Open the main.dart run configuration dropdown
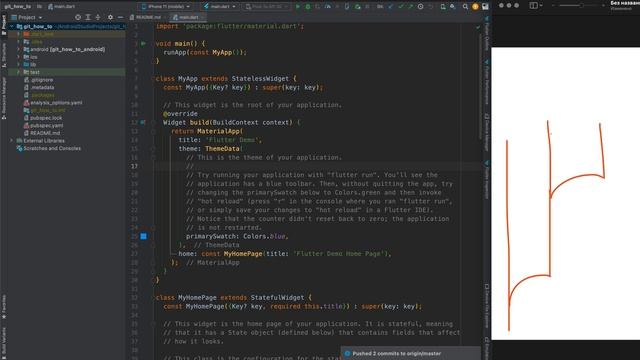The image size is (640, 360). (220, 7)
